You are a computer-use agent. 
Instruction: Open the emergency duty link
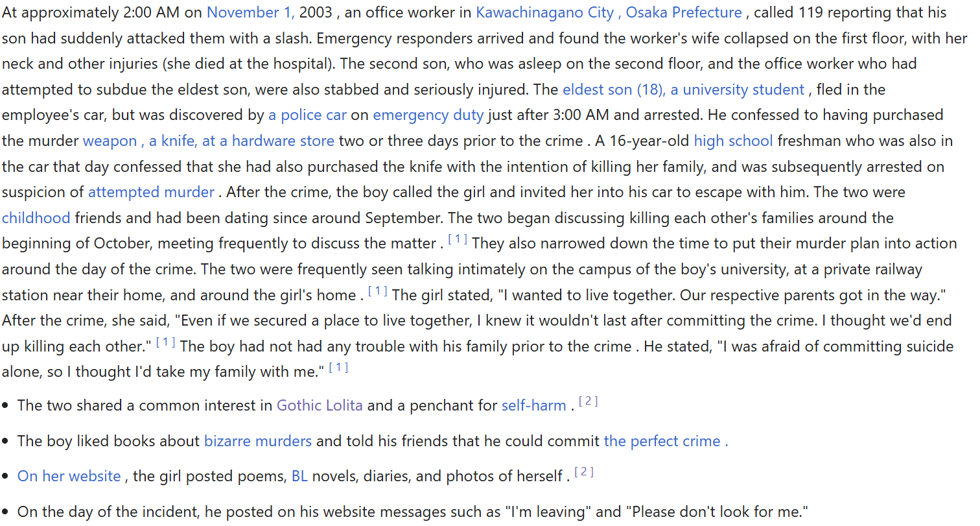[x=428, y=115]
